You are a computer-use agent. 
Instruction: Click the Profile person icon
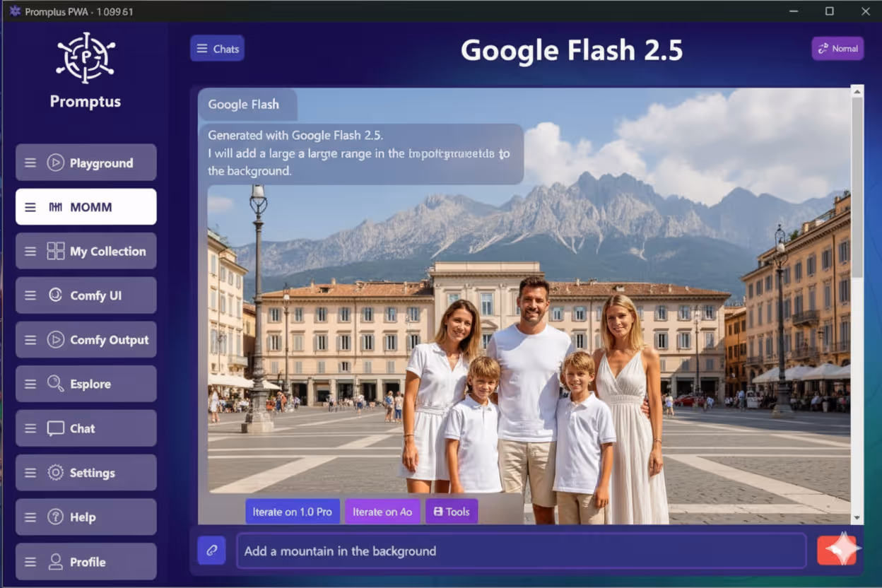click(55, 562)
